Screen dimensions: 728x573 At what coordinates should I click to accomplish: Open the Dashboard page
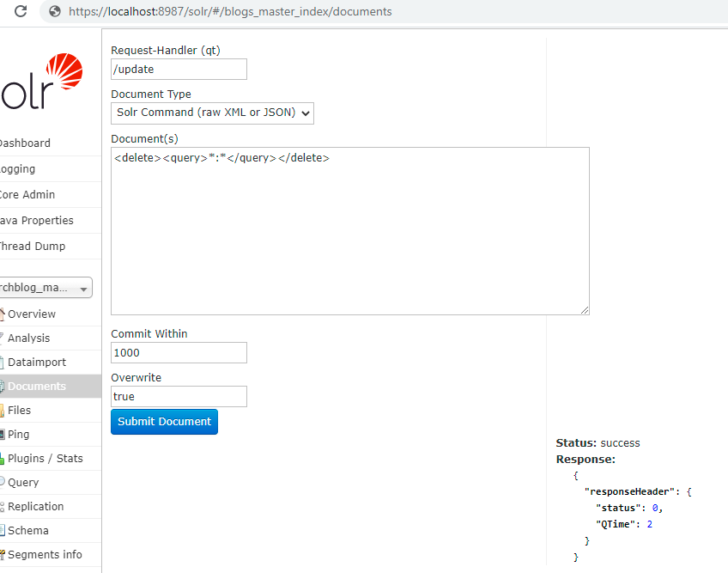[x=25, y=143]
